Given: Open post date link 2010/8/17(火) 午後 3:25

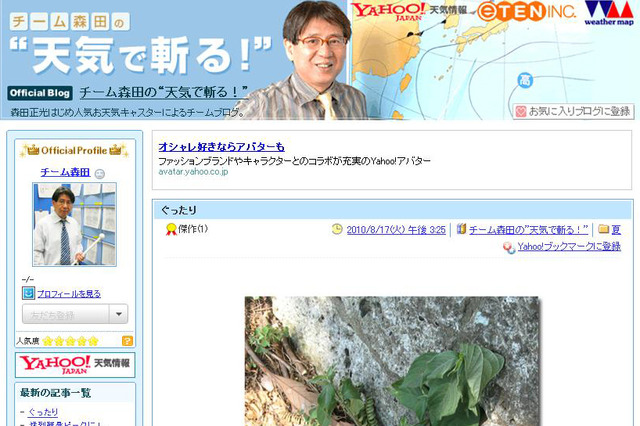Looking at the screenshot, I should tap(396, 230).
